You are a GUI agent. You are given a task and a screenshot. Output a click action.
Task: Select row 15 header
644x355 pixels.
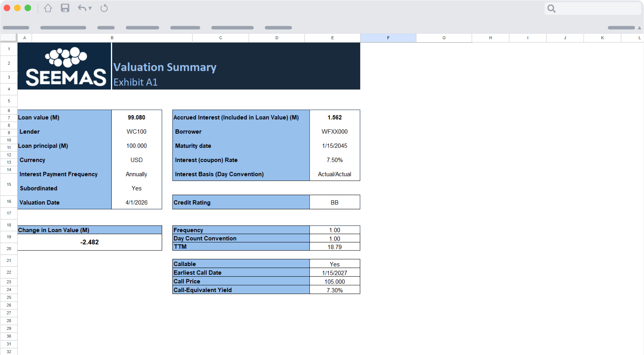pyautogui.click(x=9, y=184)
